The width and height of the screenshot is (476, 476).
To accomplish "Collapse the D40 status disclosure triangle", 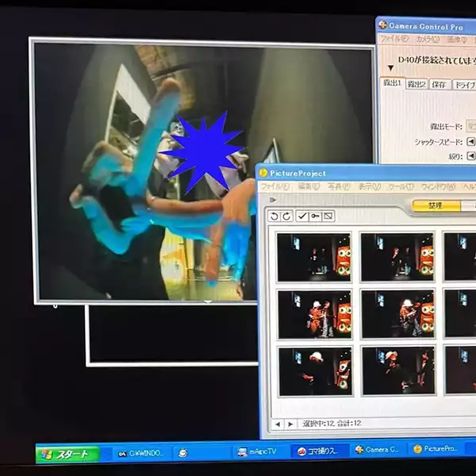I will coord(390,68).
